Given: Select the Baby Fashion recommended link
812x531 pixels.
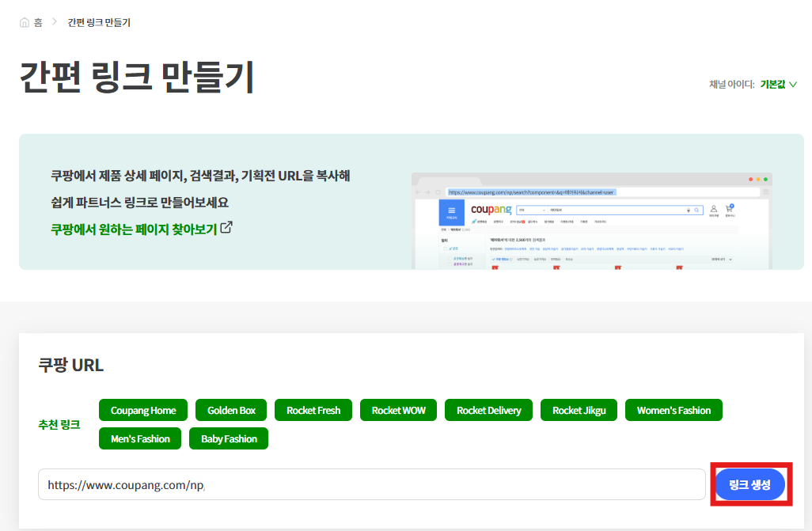Looking at the screenshot, I should [229, 438].
